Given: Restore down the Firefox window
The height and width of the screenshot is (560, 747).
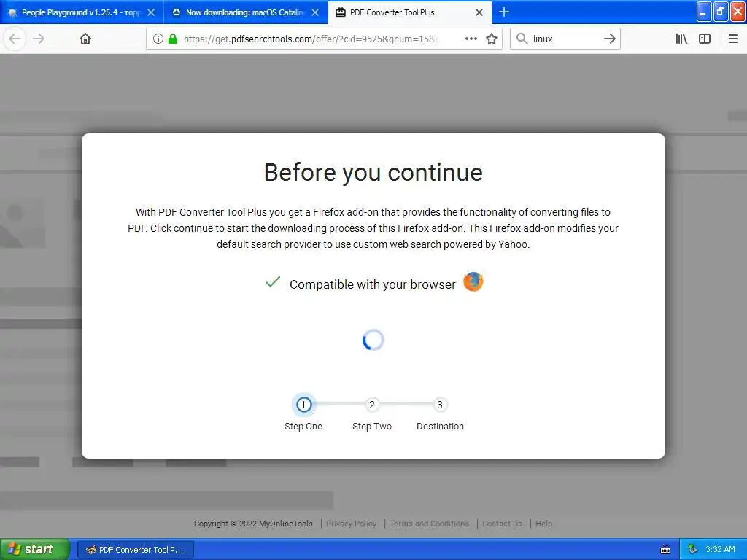Looking at the screenshot, I should [x=721, y=12].
